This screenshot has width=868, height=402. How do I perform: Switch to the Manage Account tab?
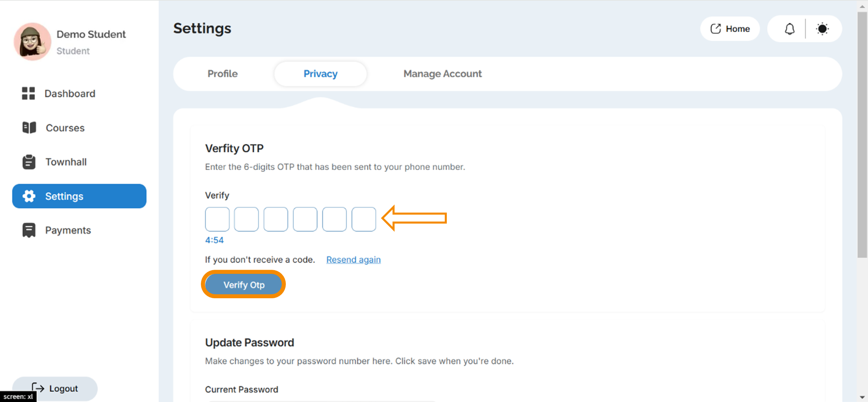[x=442, y=74]
